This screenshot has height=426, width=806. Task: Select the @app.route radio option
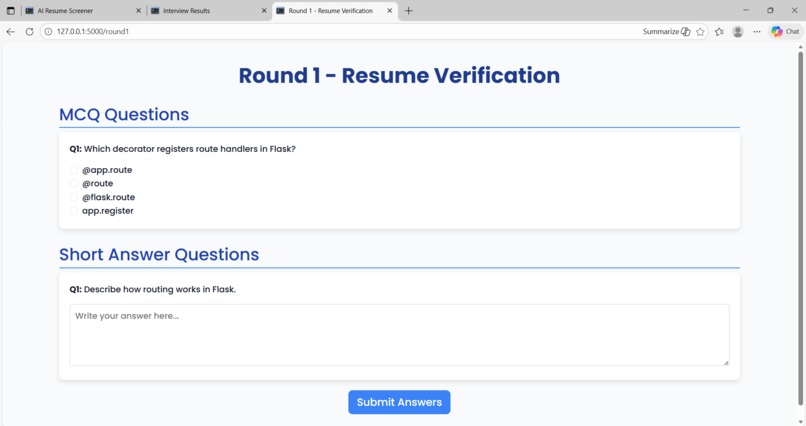click(x=74, y=170)
